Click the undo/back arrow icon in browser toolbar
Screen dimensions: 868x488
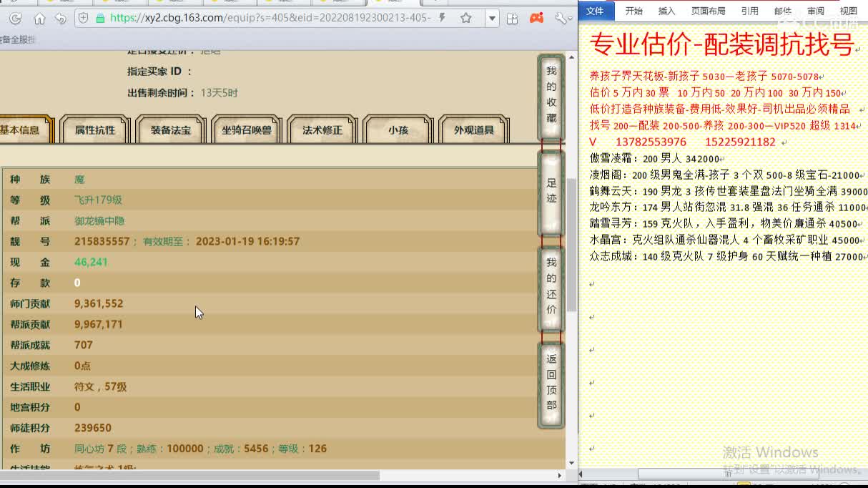tap(61, 19)
